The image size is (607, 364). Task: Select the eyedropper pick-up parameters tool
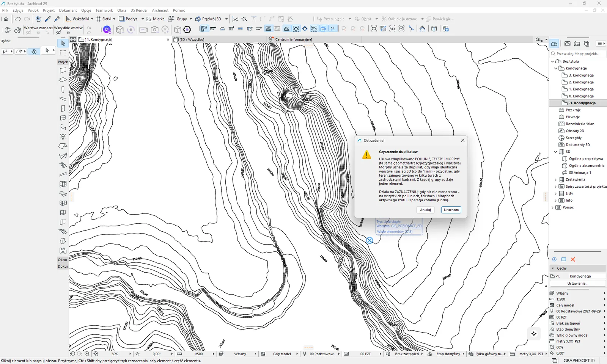(x=48, y=19)
